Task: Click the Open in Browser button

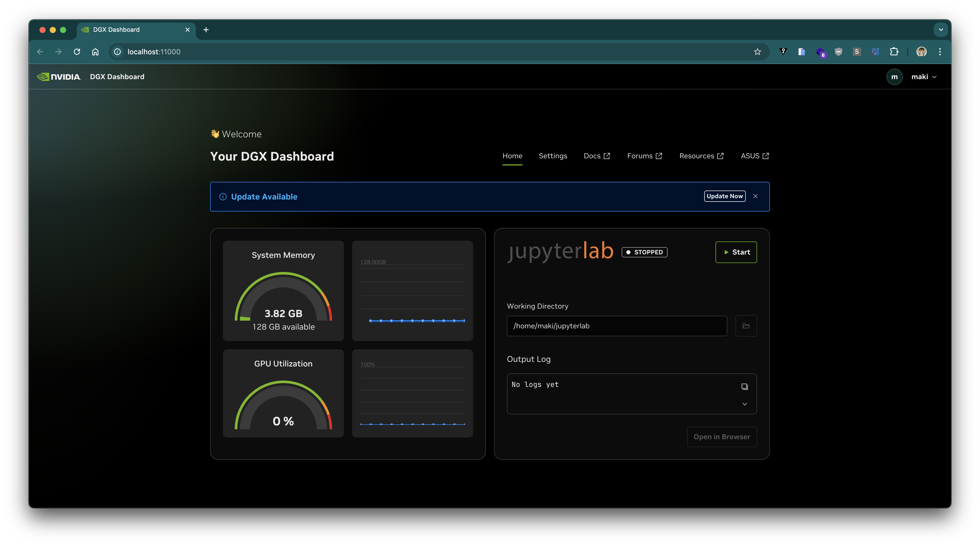Action: coord(722,437)
